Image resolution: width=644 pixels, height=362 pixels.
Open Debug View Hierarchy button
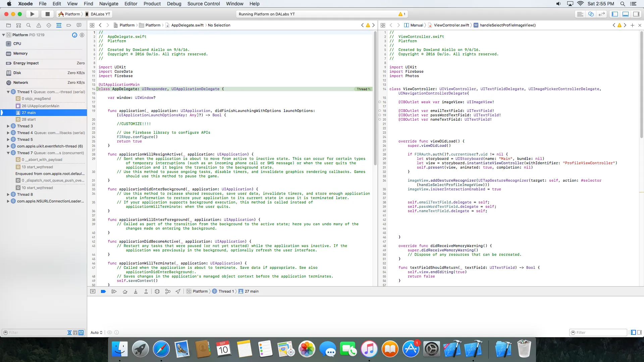pos(157,291)
